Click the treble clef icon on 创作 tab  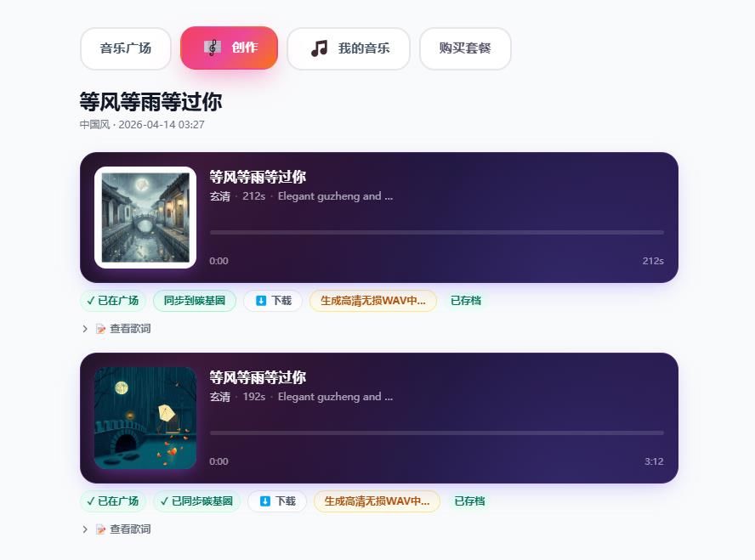pos(213,48)
